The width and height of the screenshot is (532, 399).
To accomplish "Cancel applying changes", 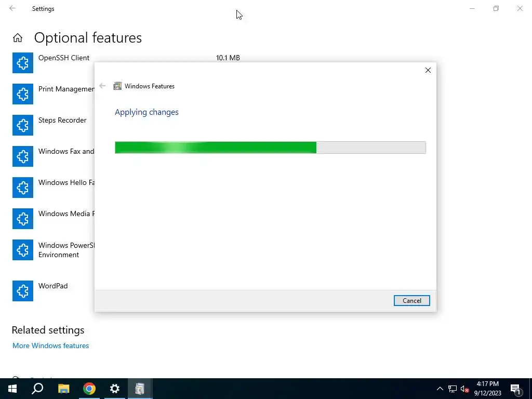I will point(411,301).
